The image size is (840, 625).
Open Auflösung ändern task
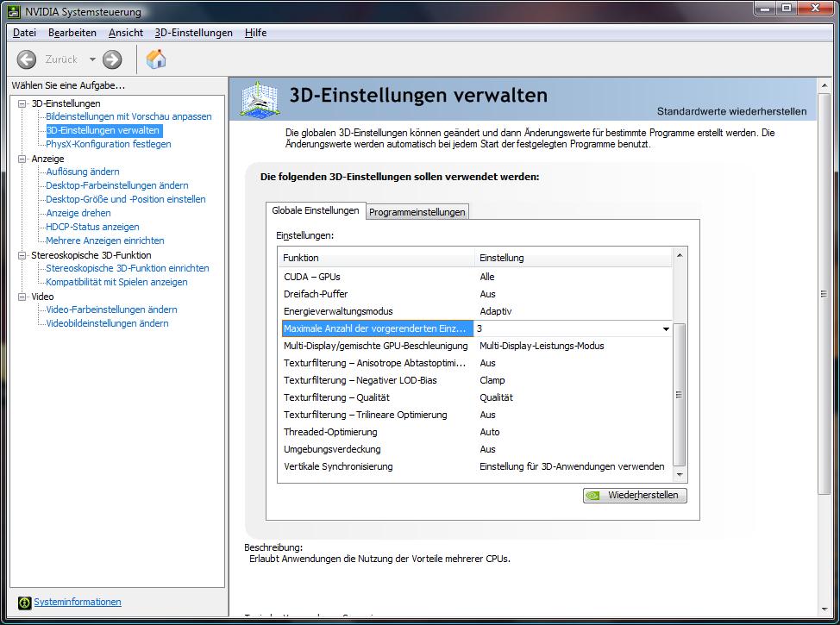click(83, 172)
